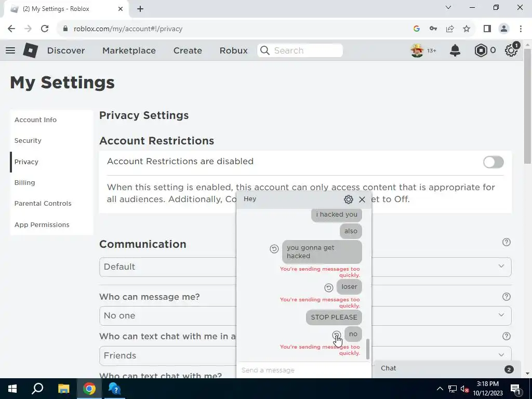The width and height of the screenshot is (532, 399).
Task: Select Privacy settings tab
Action: tap(51, 162)
